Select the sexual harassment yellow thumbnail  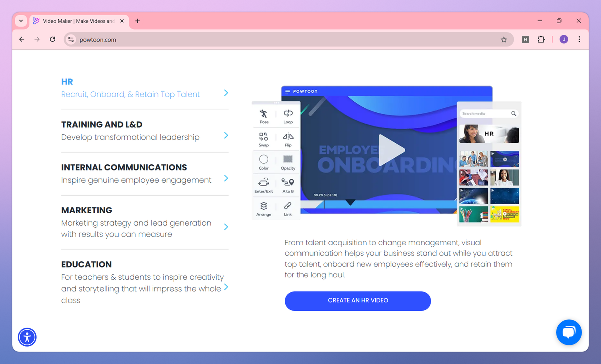(x=505, y=214)
